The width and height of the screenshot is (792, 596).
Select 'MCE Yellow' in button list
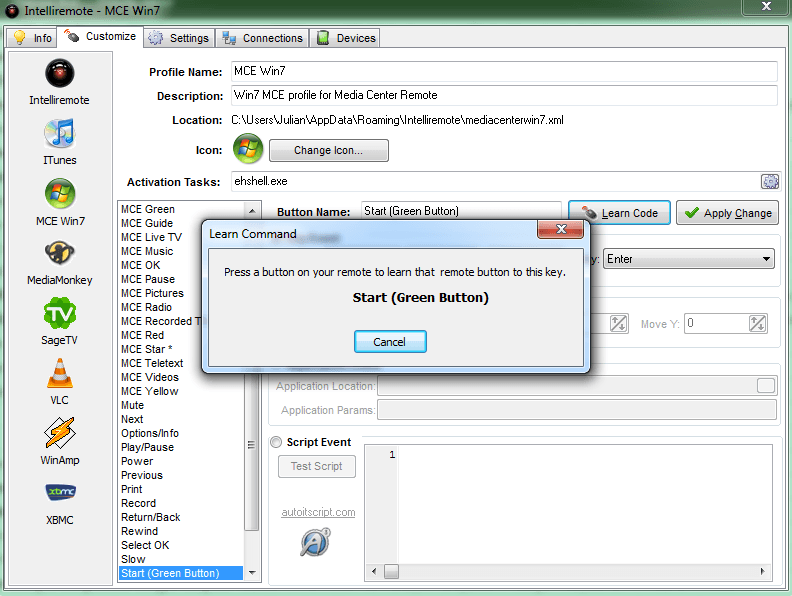(x=150, y=391)
